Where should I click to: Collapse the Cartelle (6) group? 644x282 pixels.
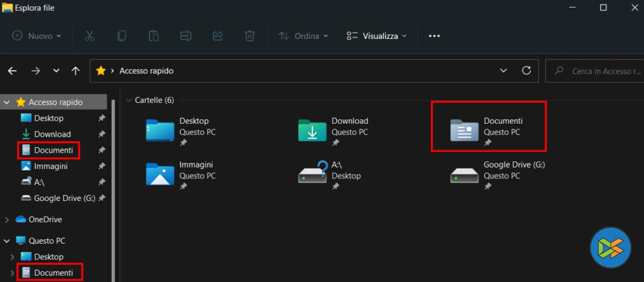coord(129,100)
